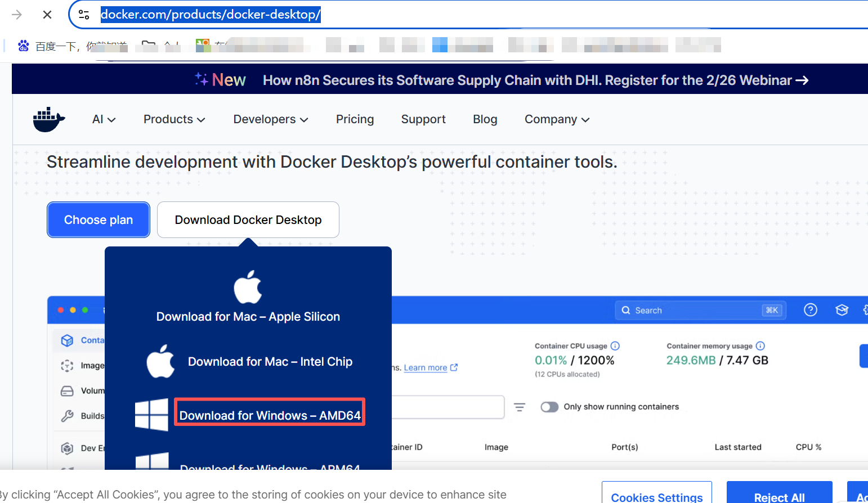Open the learning center graduation cap icon
868x503 pixels.
coord(842,309)
